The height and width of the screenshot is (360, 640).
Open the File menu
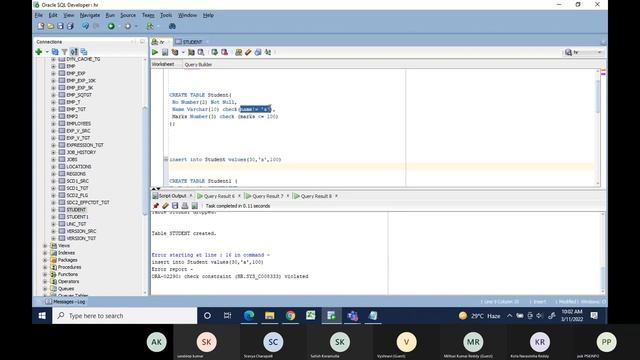tap(39, 15)
